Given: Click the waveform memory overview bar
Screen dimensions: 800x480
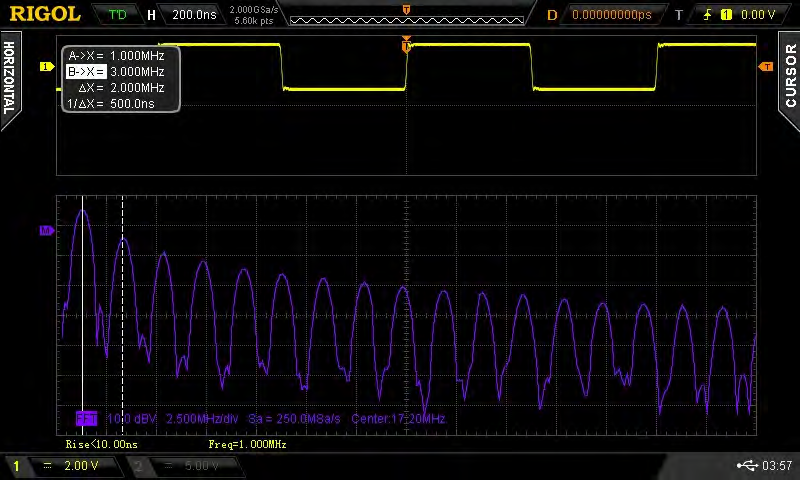Looking at the screenshot, I should coord(407,20).
